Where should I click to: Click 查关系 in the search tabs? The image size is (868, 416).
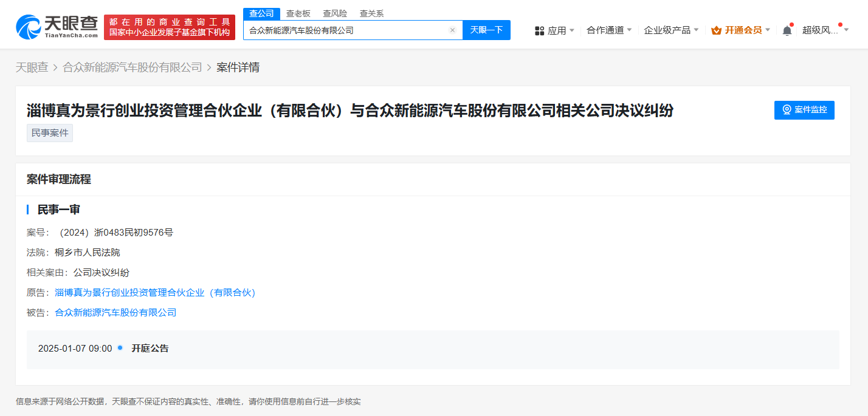[372, 13]
